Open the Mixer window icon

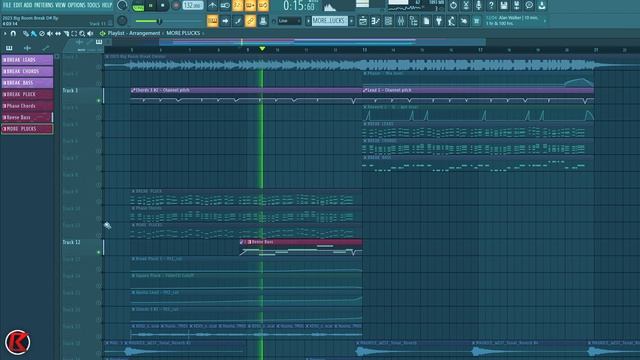401,20
